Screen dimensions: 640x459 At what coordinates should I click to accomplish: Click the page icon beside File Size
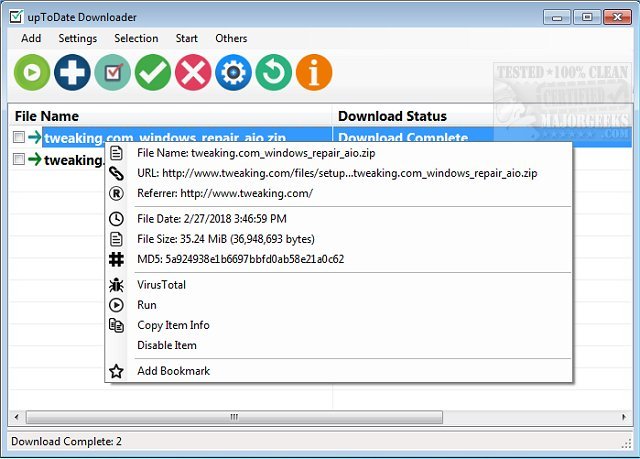(x=116, y=239)
